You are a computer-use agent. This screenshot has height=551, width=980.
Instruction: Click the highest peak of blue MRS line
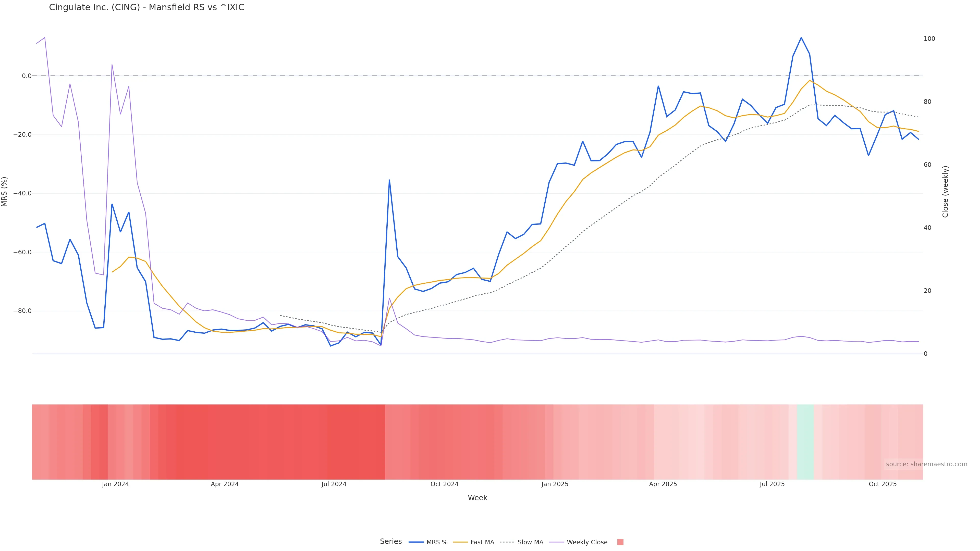801,38
